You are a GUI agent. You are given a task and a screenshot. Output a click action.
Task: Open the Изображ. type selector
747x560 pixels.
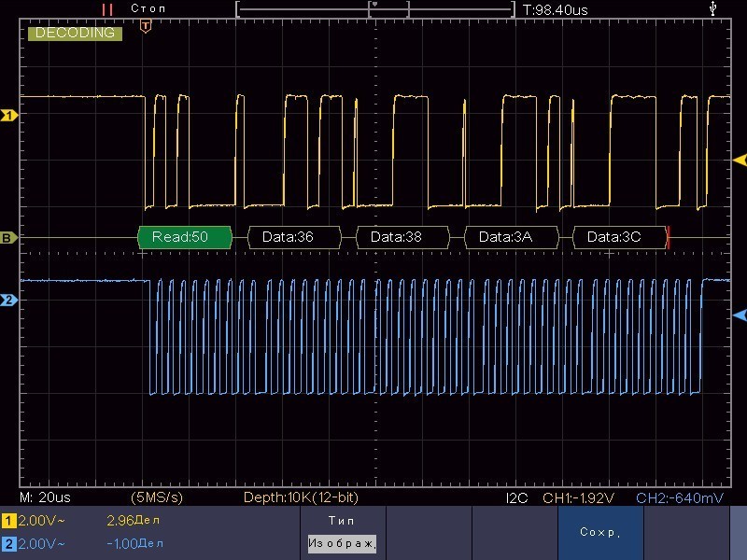tap(342, 543)
